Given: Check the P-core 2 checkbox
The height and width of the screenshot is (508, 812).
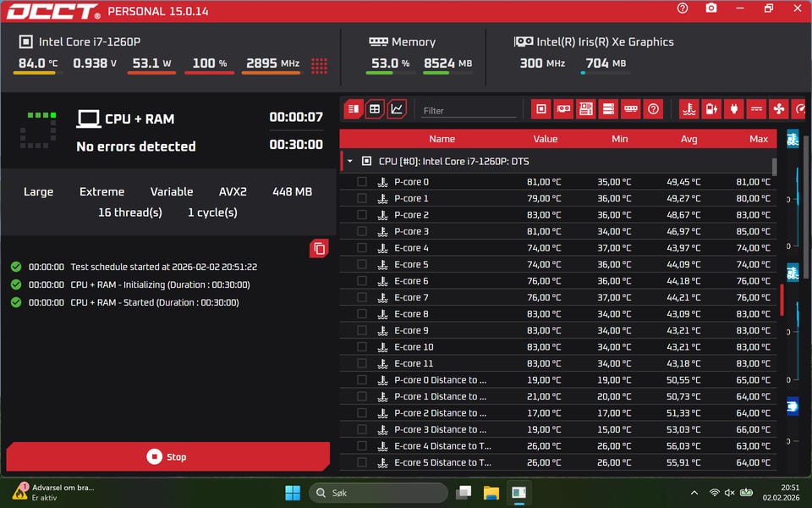Looking at the screenshot, I should coord(362,214).
